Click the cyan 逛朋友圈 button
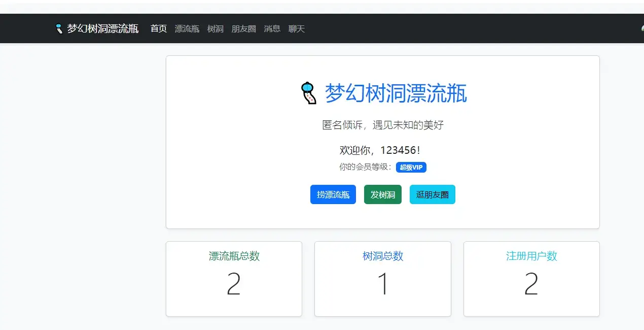 [432, 194]
